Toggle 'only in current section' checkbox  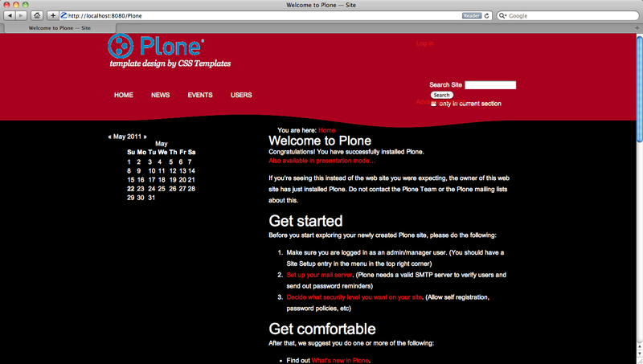pos(434,104)
